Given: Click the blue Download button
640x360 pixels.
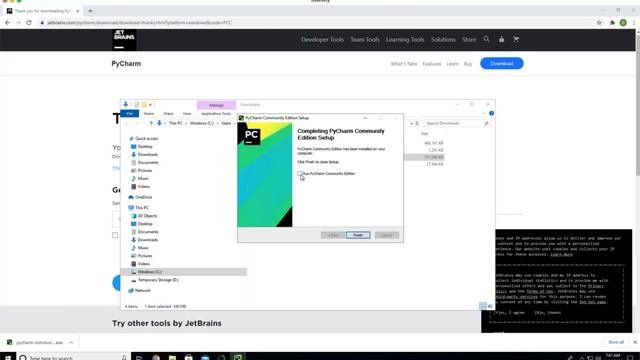Looking at the screenshot, I should point(502,63).
